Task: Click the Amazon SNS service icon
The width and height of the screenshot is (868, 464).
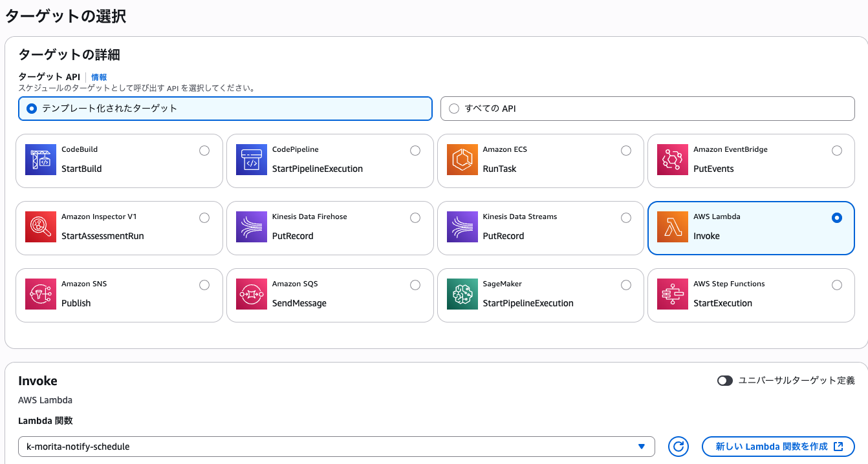Action: (41, 294)
